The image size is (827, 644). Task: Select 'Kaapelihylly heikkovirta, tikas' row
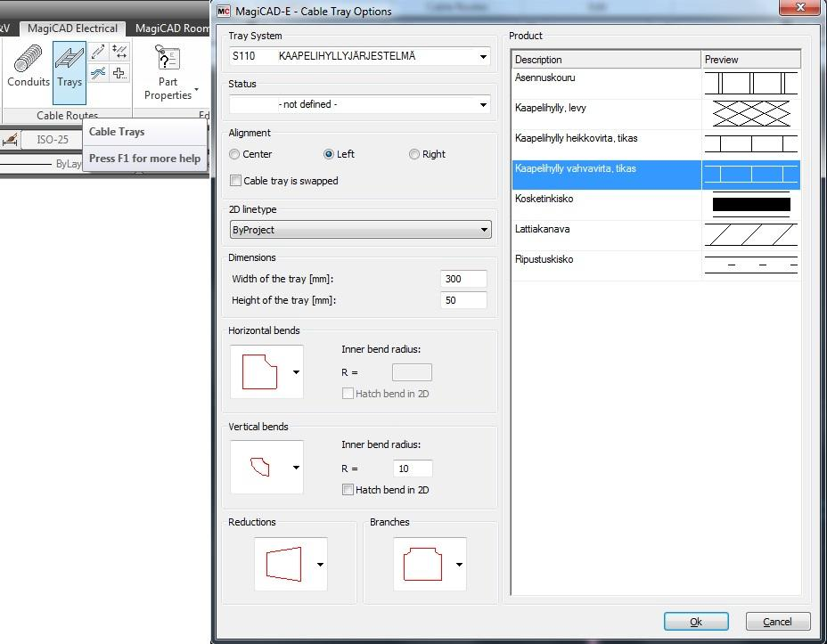[656, 144]
